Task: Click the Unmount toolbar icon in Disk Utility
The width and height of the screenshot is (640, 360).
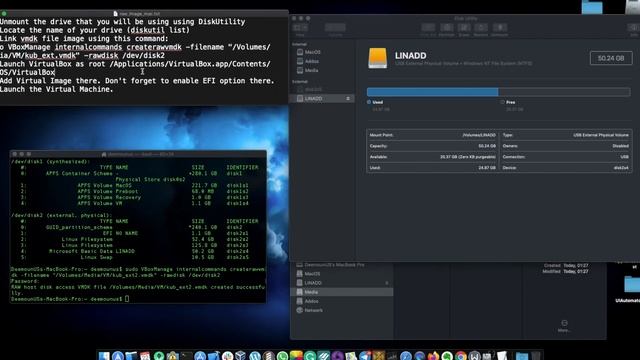Action: [500, 28]
